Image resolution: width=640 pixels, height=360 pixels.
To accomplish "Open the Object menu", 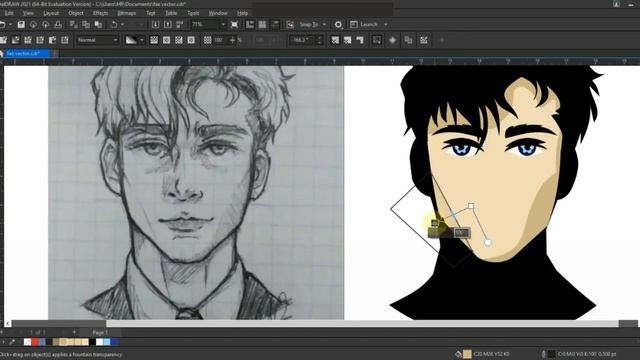I will pyautogui.click(x=76, y=13).
